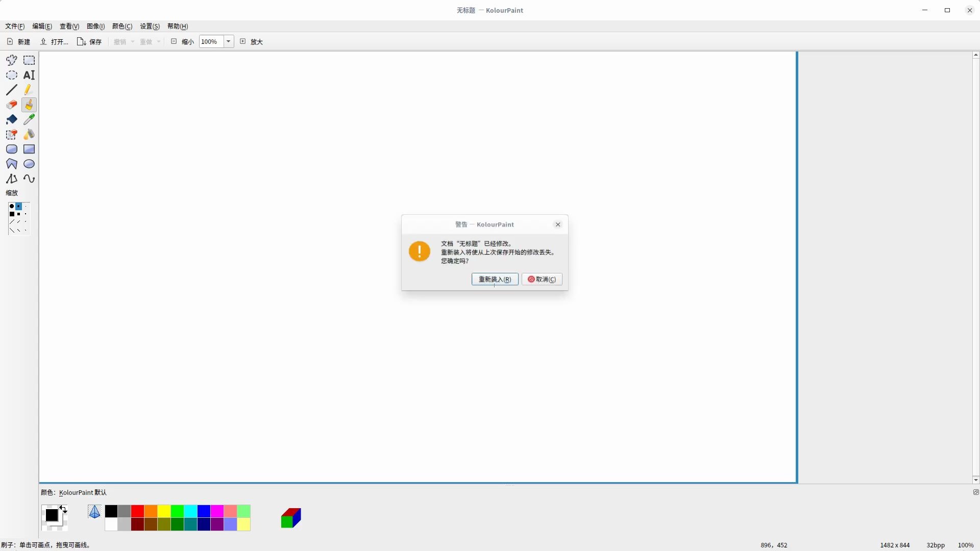Choose the flood fill tool
The height and width of the screenshot is (551, 980).
tap(29, 134)
